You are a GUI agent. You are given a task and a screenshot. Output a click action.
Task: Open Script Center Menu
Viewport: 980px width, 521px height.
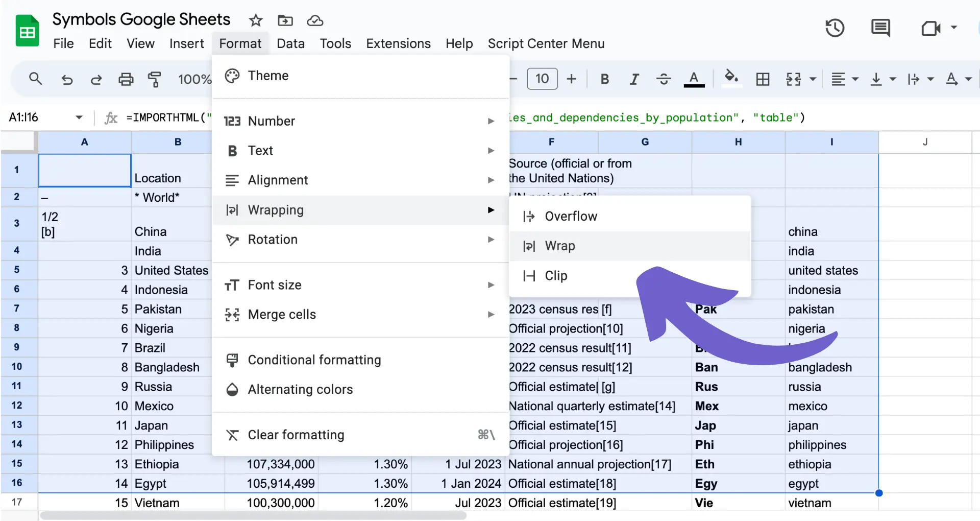tap(546, 43)
